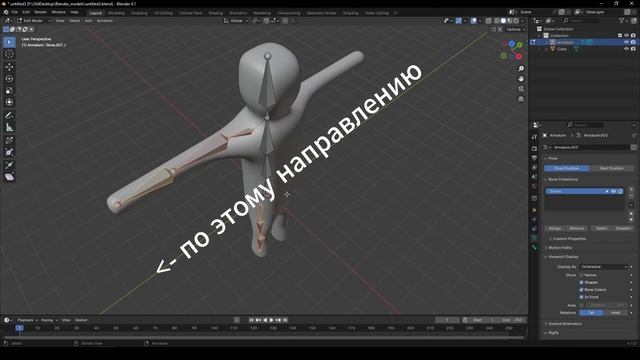Enable the Names checkbox
This screenshot has height=360, width=640.
click(581, 275)
